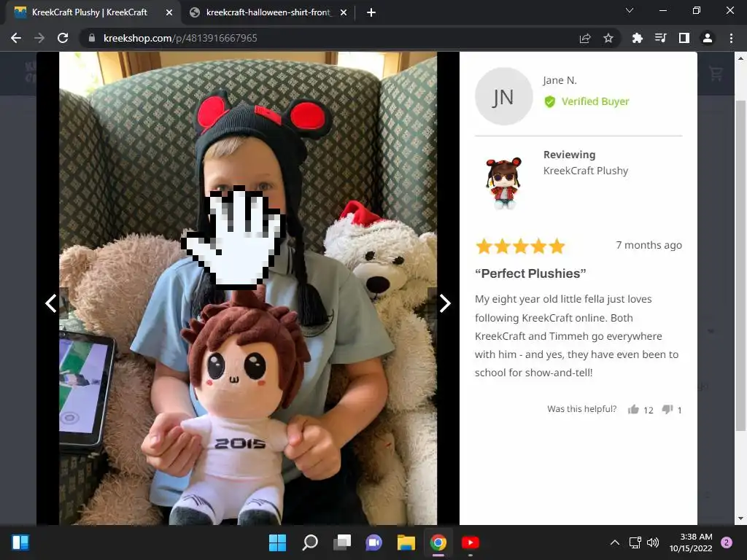Show hidden system tray icons
Screen dimensions: 747x560
coord(615,542)
